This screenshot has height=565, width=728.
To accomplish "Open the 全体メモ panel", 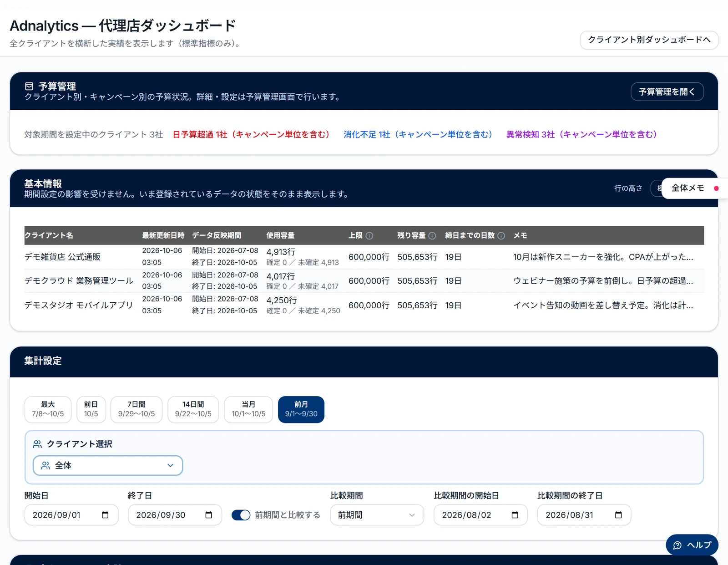I will point(694,188).
